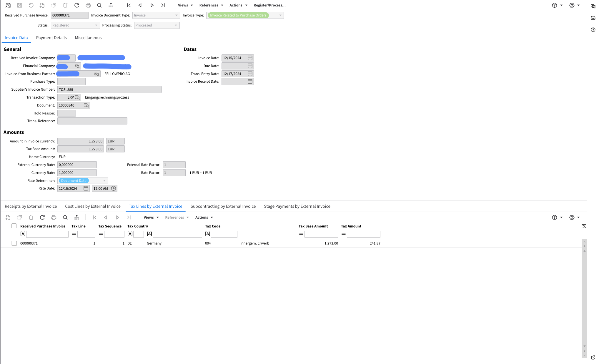Open the Views menu in top toolbar
The width and height of the screenshot is (599, 364).
pos(185,5)
